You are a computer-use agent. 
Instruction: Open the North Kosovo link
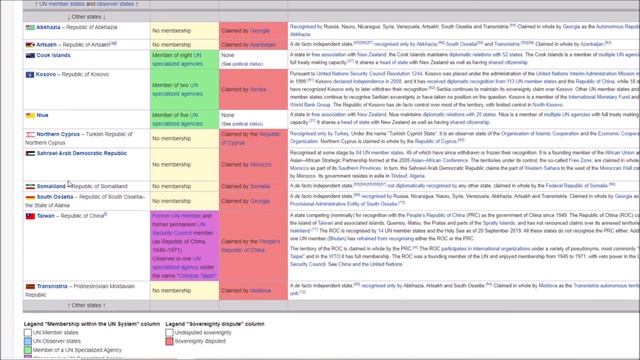coord(547,105)
